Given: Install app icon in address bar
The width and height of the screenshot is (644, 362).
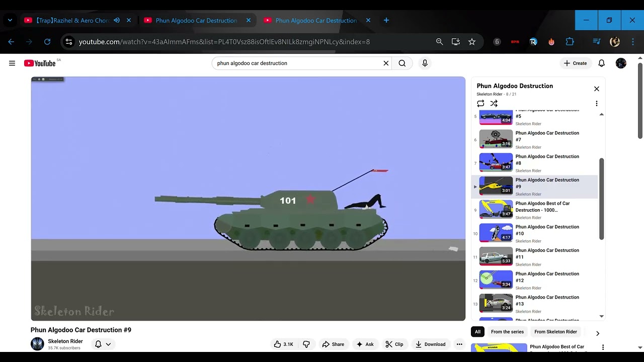Looking at the screenshot, I should pyautogui.click(x=456, y=42).
